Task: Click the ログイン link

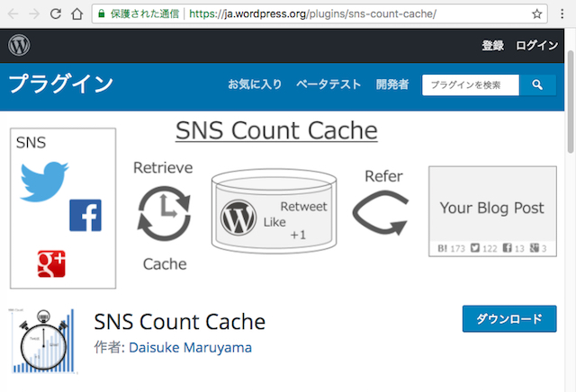Action: pos(537,45)
